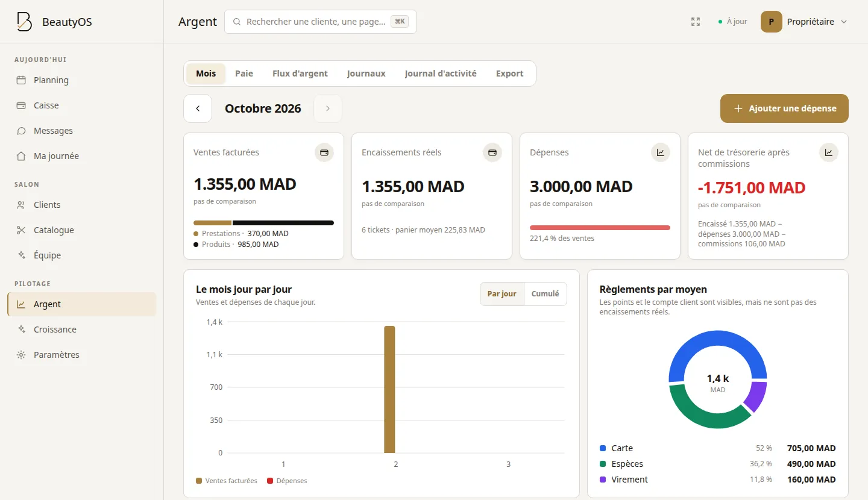
Task: Open the Paie tab
Action: 244,73
